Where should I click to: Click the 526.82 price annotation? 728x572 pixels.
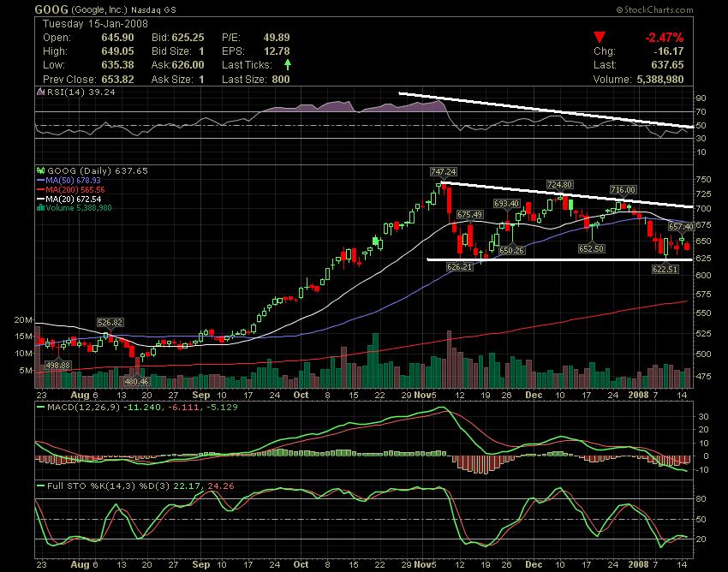pos(110,322)
